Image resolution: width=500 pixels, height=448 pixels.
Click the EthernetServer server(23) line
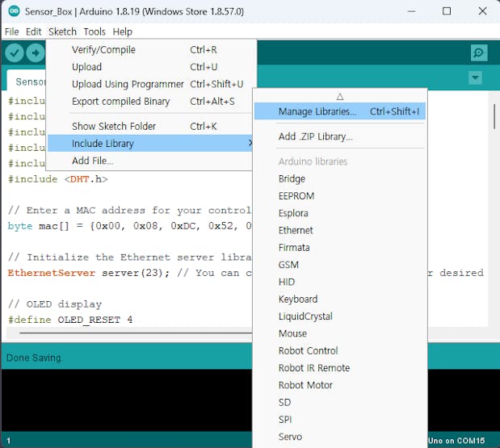click(129, 273)
